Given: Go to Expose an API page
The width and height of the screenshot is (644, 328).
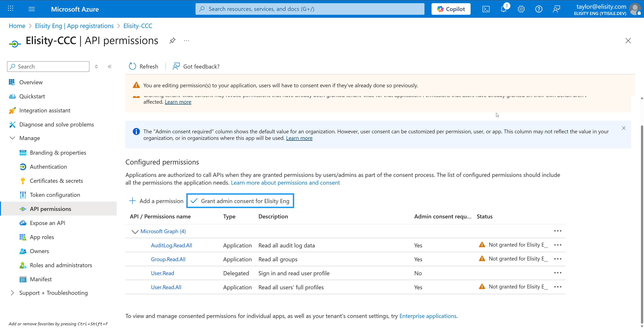Looking at the screenshot, I should tap(47, 223).
